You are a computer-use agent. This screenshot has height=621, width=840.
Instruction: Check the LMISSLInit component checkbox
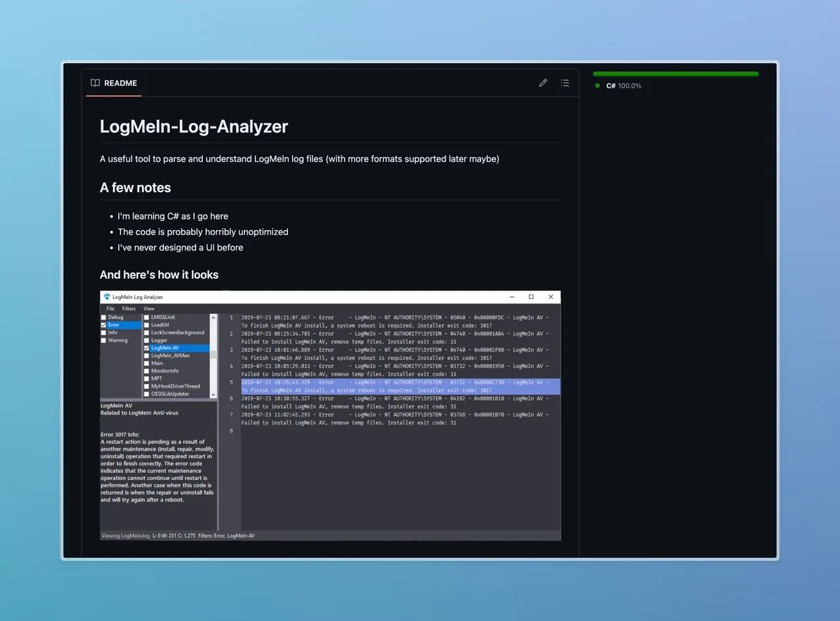[146, 317]
